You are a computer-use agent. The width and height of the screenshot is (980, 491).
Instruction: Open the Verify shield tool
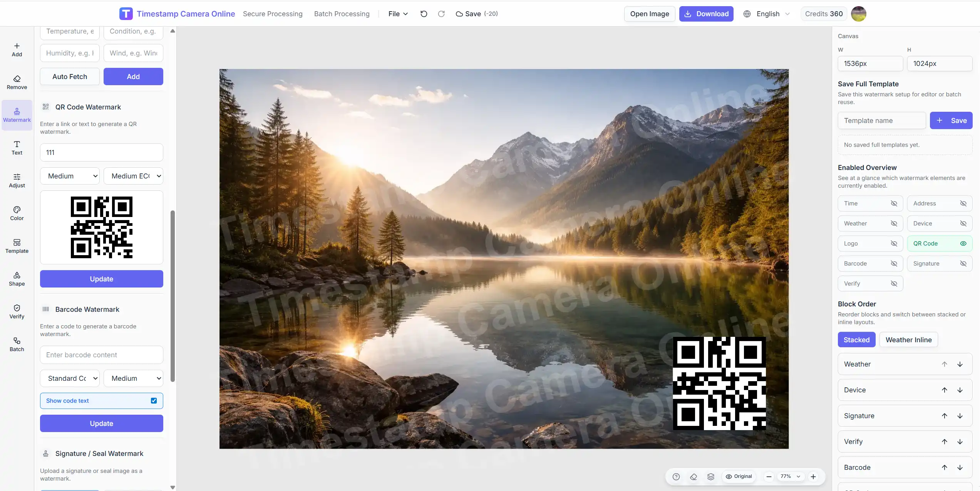[17, 312]
